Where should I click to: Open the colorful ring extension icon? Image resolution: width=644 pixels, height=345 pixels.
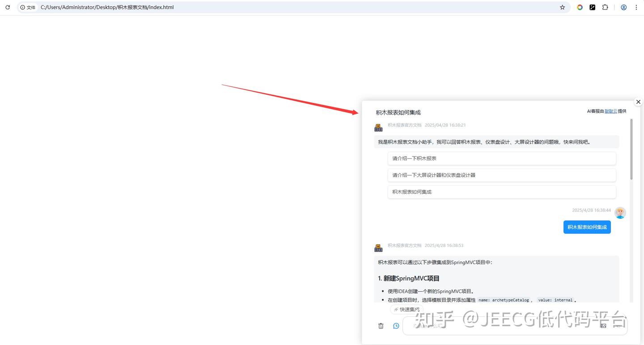580,7
